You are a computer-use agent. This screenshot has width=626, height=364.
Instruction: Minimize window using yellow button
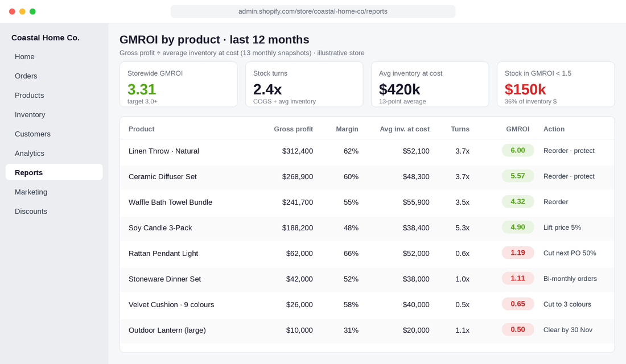[22, 11]
